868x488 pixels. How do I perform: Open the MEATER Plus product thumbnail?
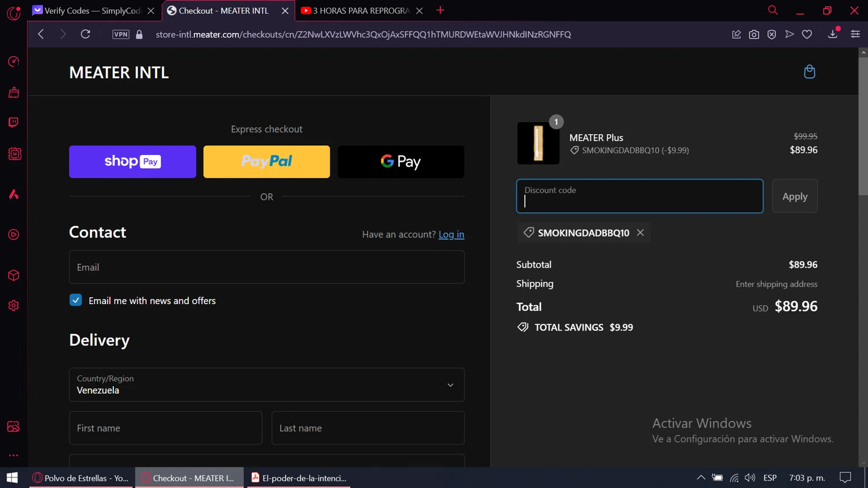click(538, 143)
